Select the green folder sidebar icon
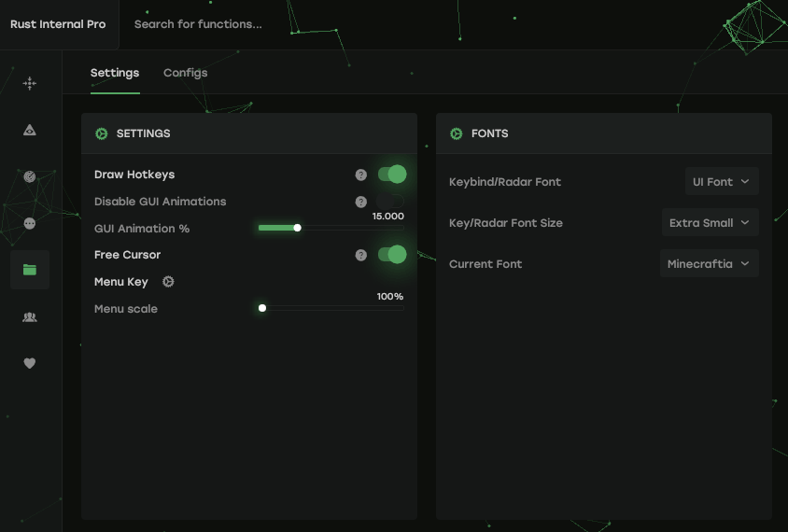788x532 pixels. point(30,270)
